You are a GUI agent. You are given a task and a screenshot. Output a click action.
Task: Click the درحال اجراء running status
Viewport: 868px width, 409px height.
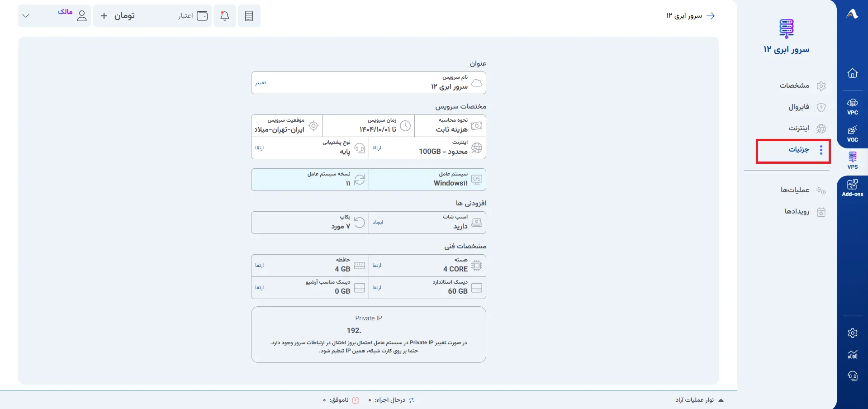392,400
